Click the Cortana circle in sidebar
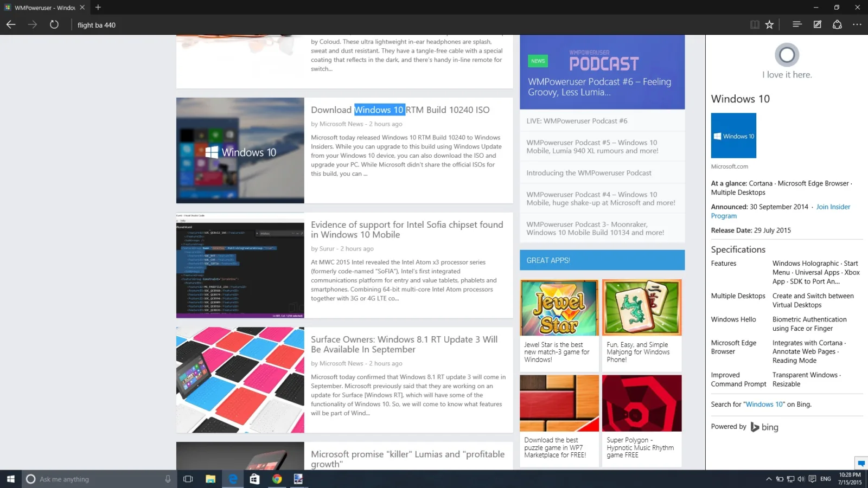Screen dimensions: 868x488 [787, 54]
